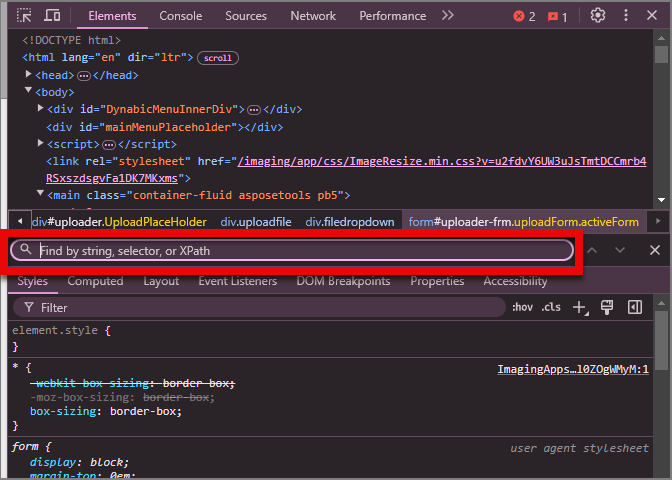The image size is (672, 480).
Task: Open the Properties pane tab
Action: click(x=437, y=281)
